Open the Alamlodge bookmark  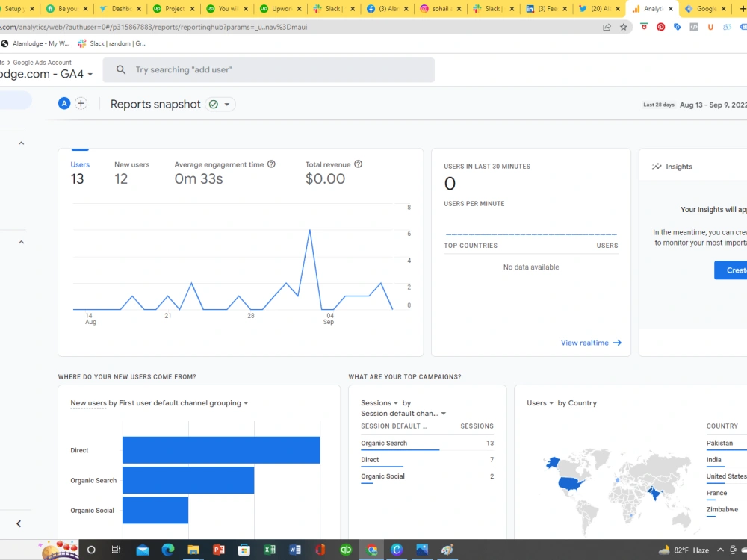[x=35, y=43]
